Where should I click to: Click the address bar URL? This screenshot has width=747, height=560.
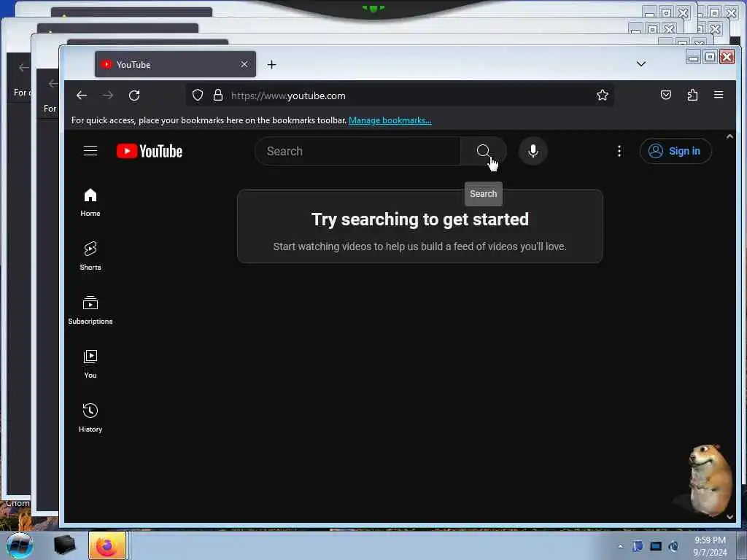(288, 96)
